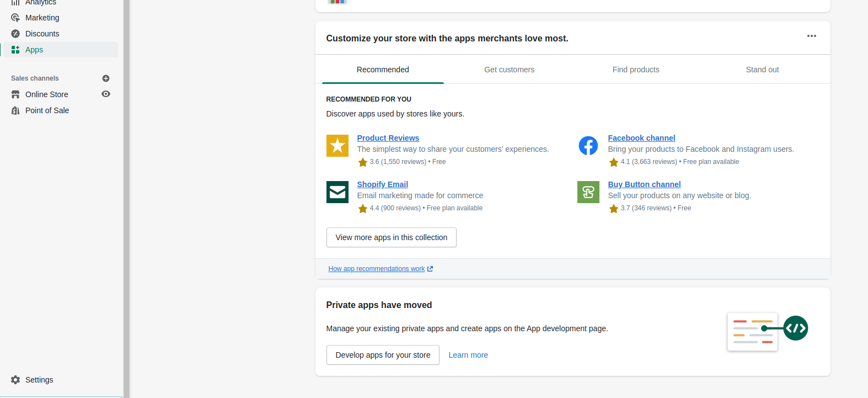The height and width of the screenshot is (398, 868).
Task: Add a sales channel with plus icon
Action: 106,78
